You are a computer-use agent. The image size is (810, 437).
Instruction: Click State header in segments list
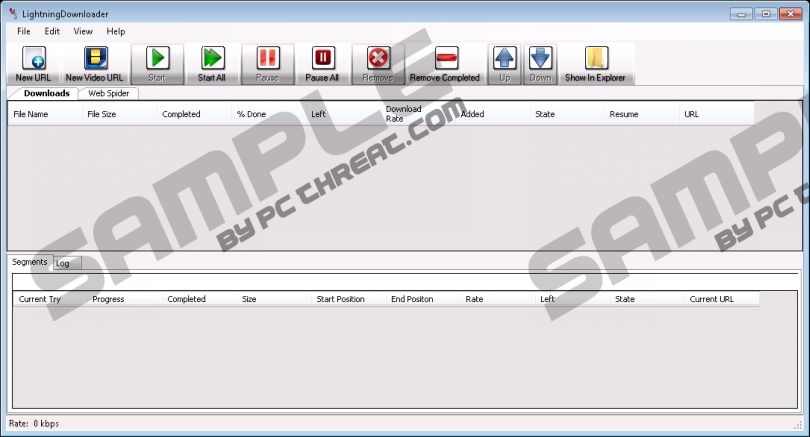coord(648,299)
